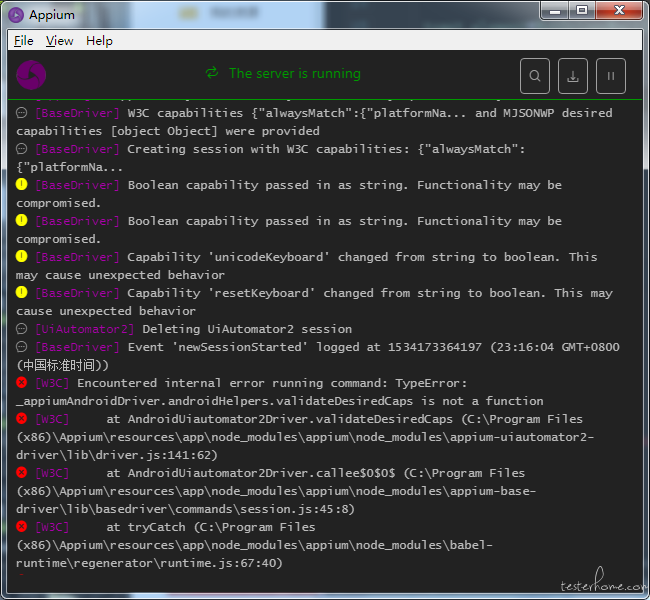This screenshot has width=650, height=600.
Task: Click debug icon beside 'Creating session' log line
Action: point(22,149)
